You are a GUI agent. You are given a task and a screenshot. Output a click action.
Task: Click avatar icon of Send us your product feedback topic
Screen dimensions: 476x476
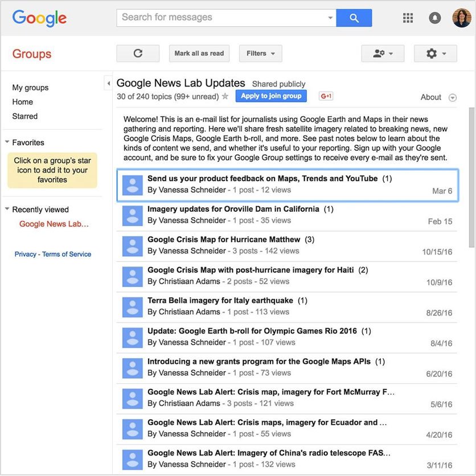(132, 185)
